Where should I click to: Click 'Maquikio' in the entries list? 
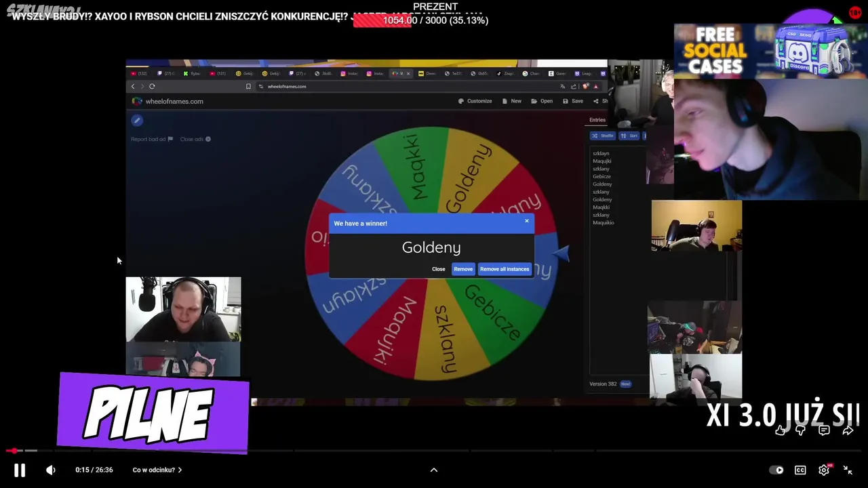[604, 222]
